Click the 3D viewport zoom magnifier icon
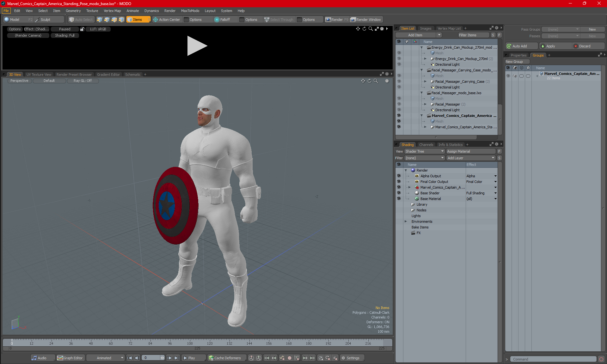The image size is (607, 364). [x=376, y=81]
